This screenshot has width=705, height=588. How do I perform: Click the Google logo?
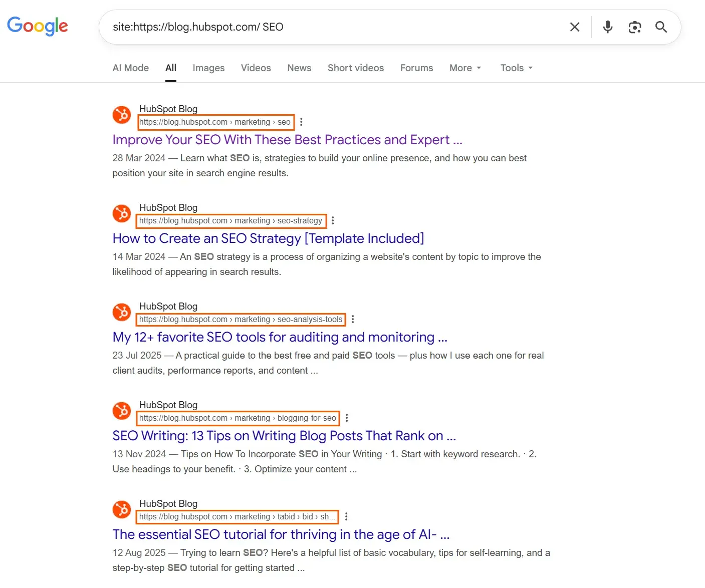38,26
